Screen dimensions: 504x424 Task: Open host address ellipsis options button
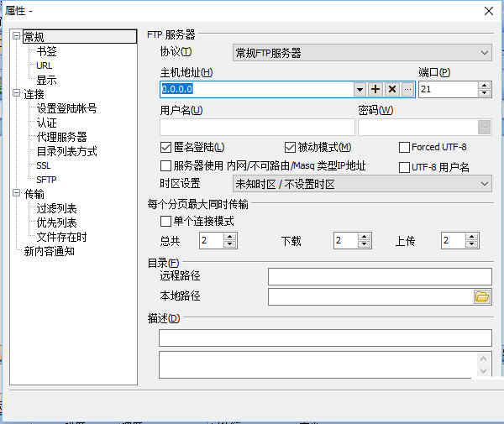coord(407,89)
